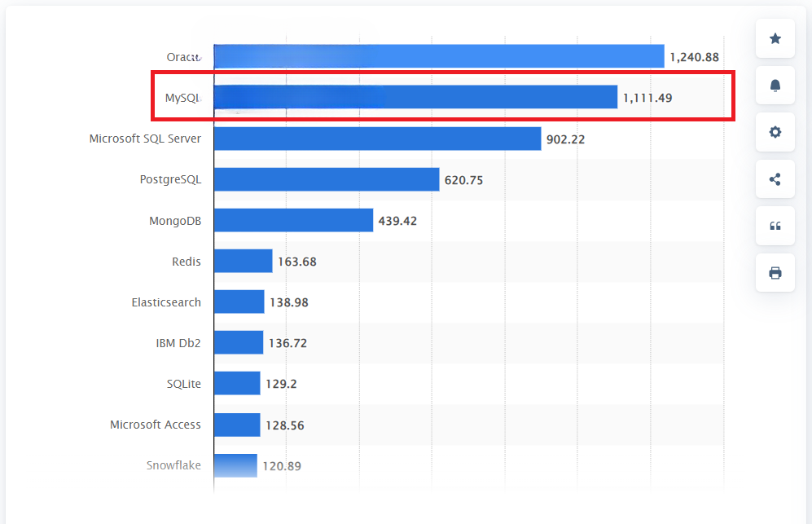The width and height of the screenshot is (812, 524).
Task: Click the MongoDB bar
Action: [x=294, y=220]
